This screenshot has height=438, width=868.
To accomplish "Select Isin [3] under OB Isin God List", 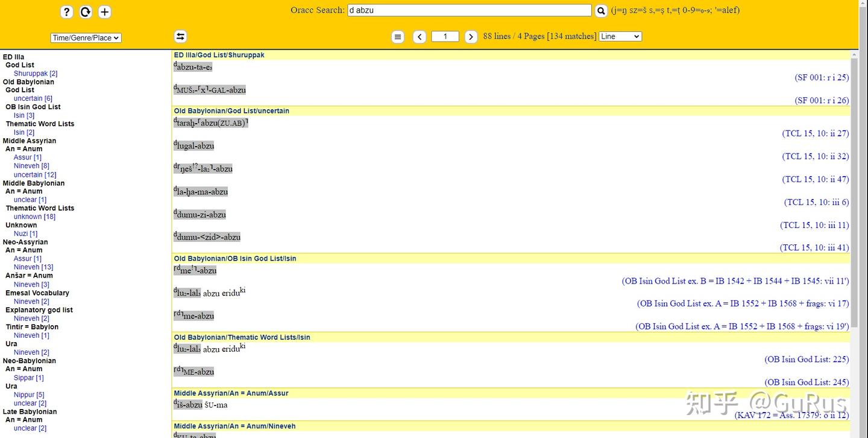I will point(24,115).
